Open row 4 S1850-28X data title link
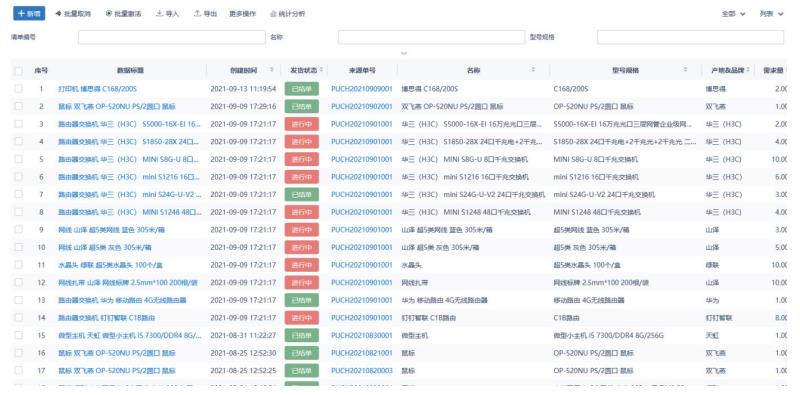This screenshot has height=395, width=800. click(x=130, y=141)
